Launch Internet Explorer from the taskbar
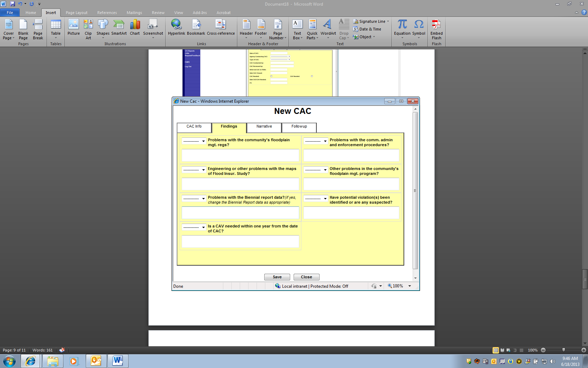The width and height of the screenshot is (588, 368). (30, 361)
